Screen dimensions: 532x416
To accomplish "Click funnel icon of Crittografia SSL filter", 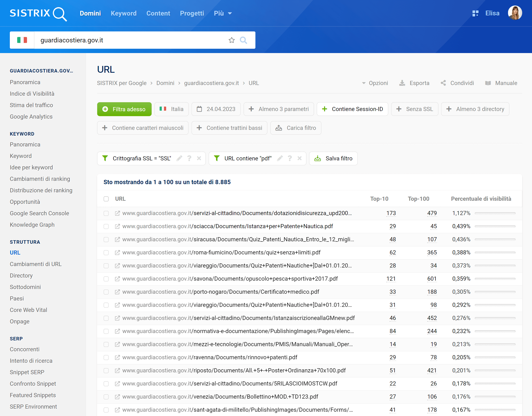I will 105,159.
